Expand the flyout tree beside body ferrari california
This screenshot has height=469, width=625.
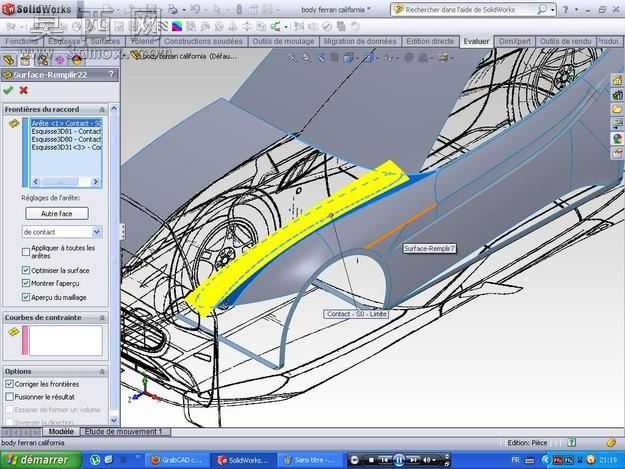point(125,56)
